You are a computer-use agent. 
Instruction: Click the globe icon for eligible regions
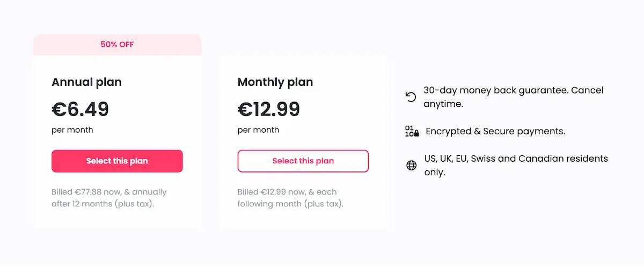pyautogui.click(x=411, y=165)
